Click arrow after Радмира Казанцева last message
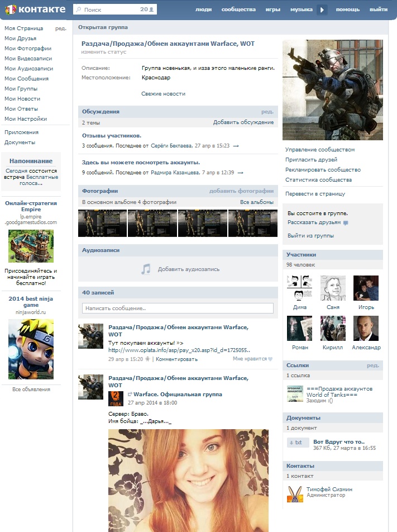Viewport: 397px width, 532px height. (240, 173)
